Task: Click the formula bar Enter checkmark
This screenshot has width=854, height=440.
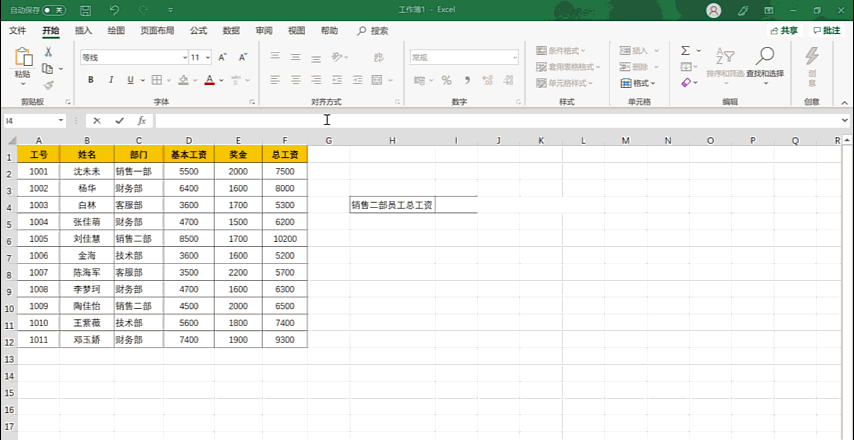Action: click(119, 120)
